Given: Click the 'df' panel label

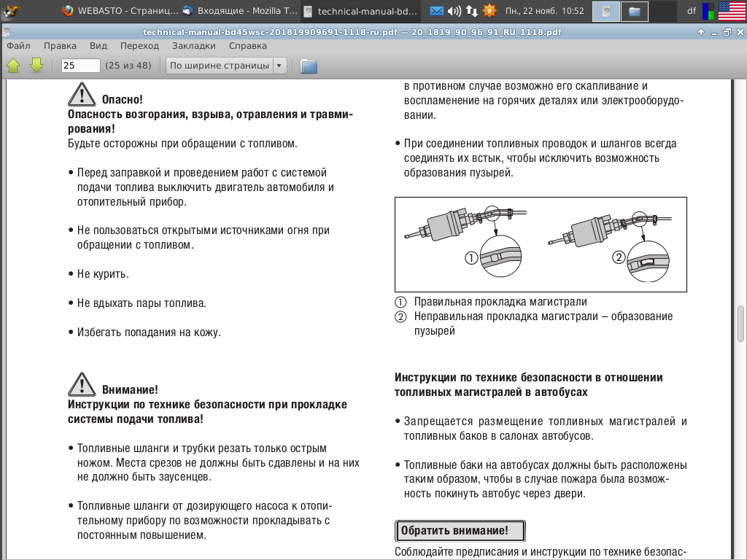Looking at the screenshot, I should [x=692, y=10].
